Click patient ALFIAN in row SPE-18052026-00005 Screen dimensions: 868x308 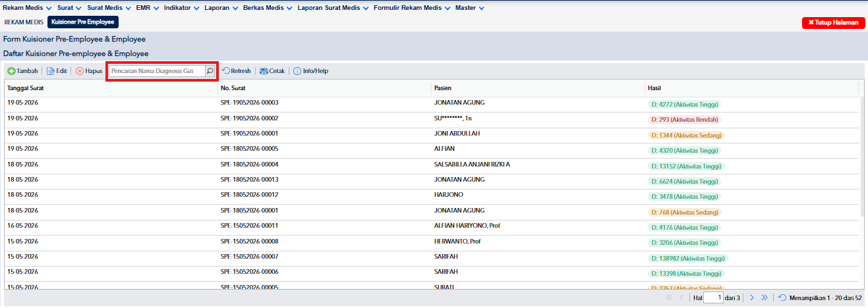pos(445,149)
